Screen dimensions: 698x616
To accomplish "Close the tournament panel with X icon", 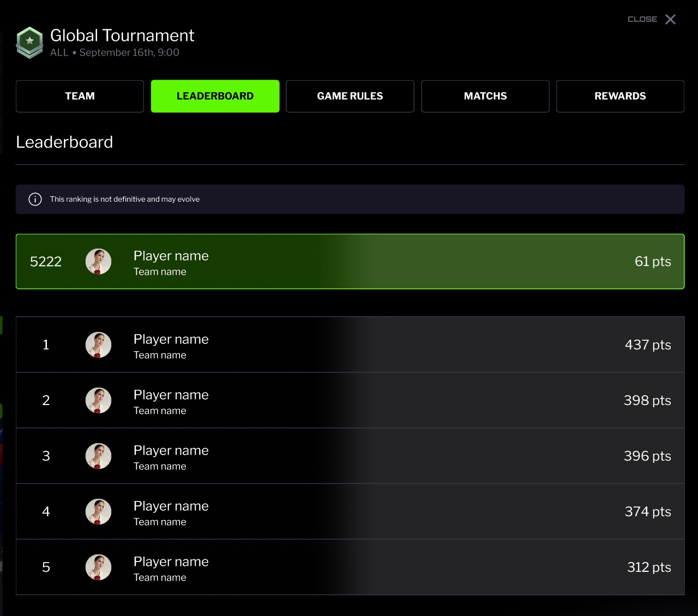I will [670, 20].
